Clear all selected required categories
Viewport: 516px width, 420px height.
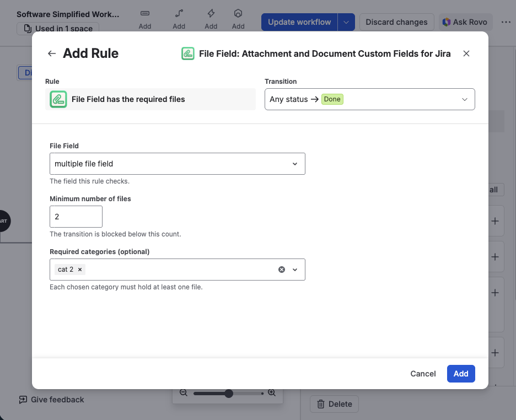282,270
